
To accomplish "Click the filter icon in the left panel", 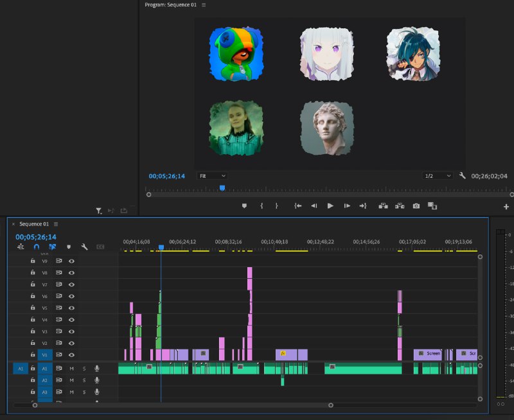I will click(99, 211).
